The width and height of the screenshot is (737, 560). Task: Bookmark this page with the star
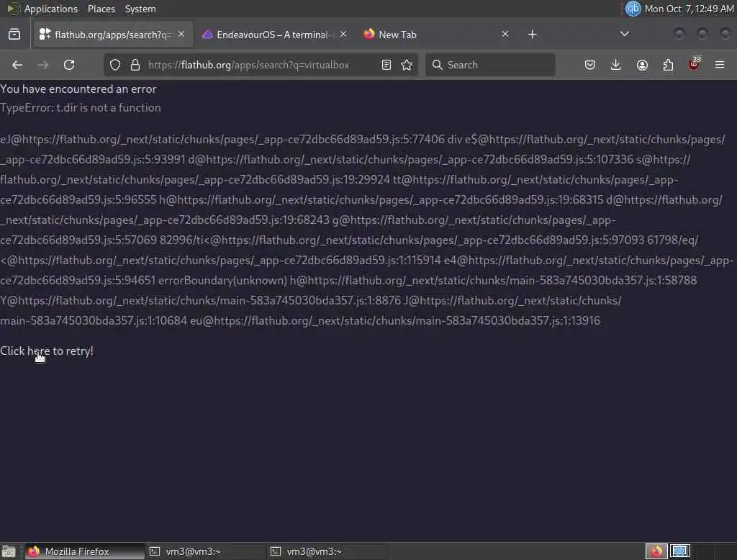point(407,65)
